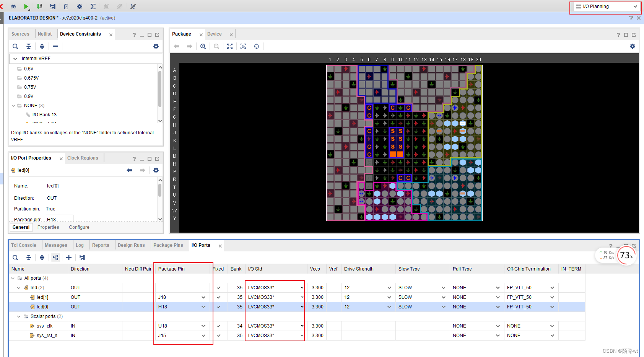Fit the Package view to window
This screenshot has width=644, height=357.
point(230,46)
